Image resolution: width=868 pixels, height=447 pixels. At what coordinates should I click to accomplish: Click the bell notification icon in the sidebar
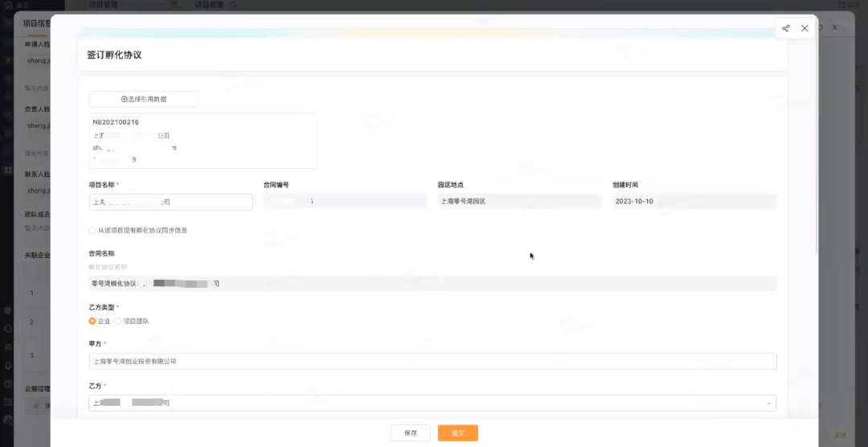(8, 366)
